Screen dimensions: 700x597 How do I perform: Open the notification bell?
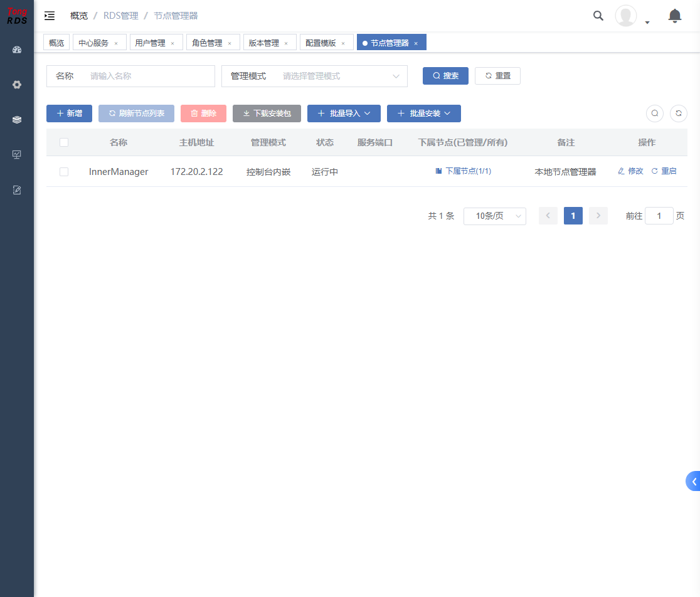674,16
